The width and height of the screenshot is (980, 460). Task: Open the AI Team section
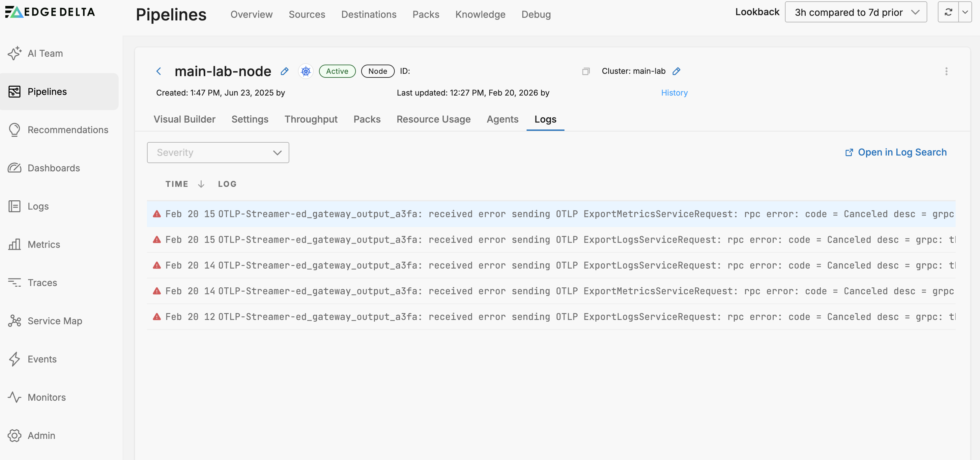click(45, 53)
